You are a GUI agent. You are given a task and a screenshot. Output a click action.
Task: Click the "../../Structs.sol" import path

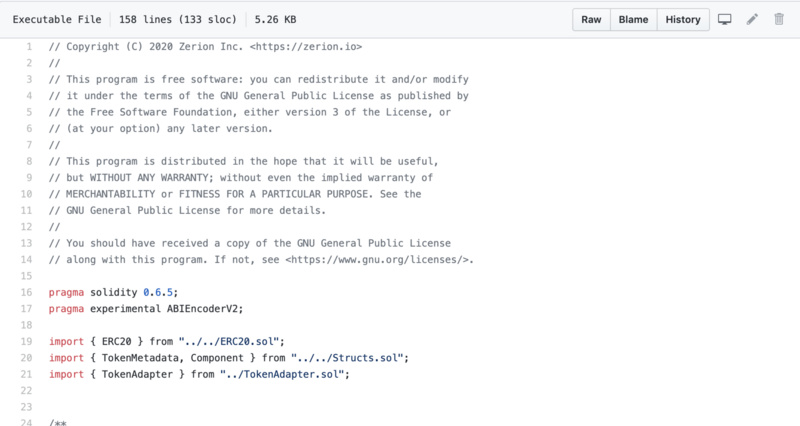[347, 358]
